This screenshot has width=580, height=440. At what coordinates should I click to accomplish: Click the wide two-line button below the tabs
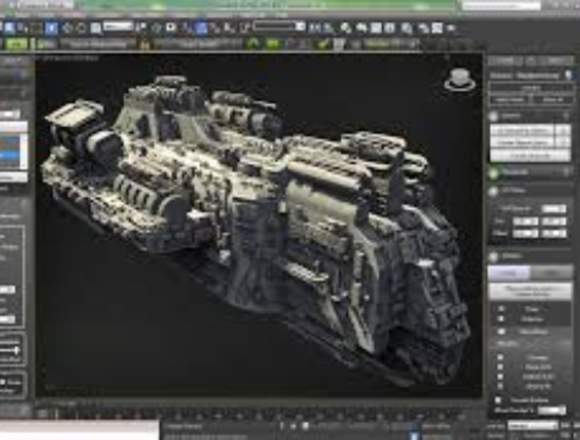point(530,291)
